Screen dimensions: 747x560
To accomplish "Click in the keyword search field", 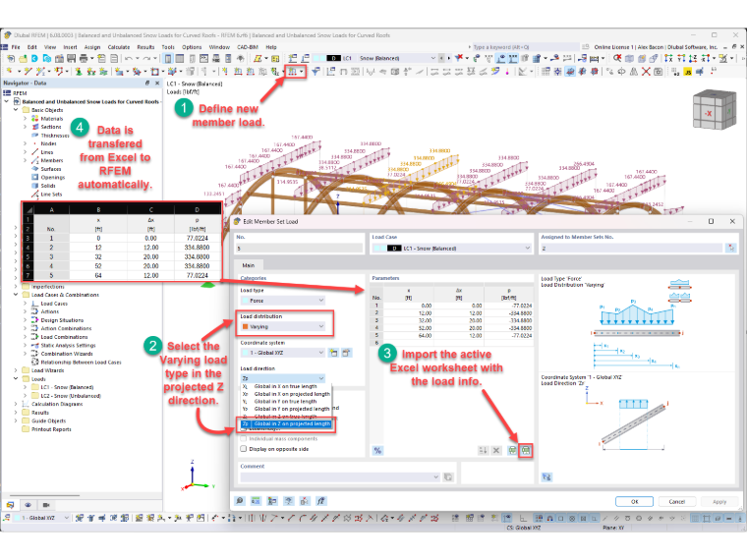I will tap(524, 47).
